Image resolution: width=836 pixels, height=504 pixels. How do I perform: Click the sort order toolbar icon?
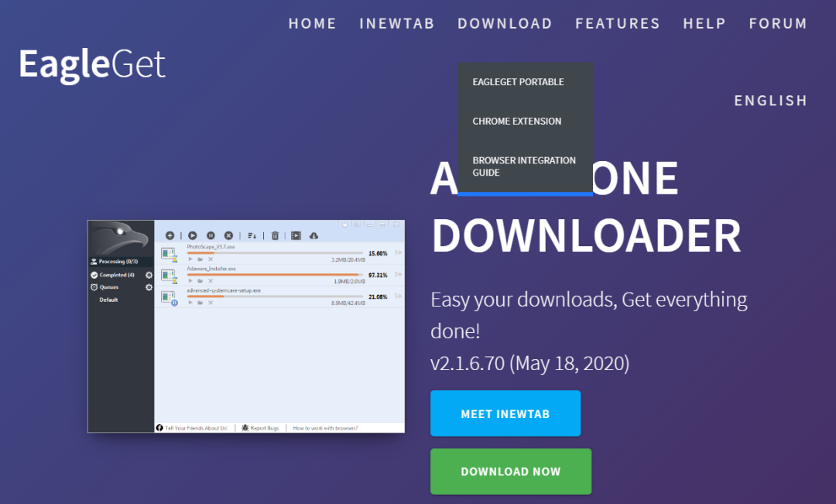click(x=252, y=235)
